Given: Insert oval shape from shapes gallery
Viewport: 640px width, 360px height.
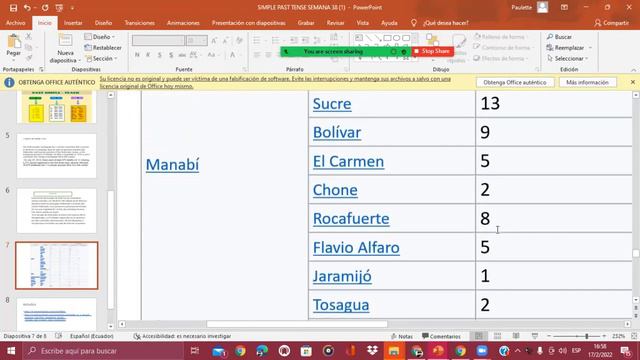Looking at the screenshot, I should pos(397,38).
